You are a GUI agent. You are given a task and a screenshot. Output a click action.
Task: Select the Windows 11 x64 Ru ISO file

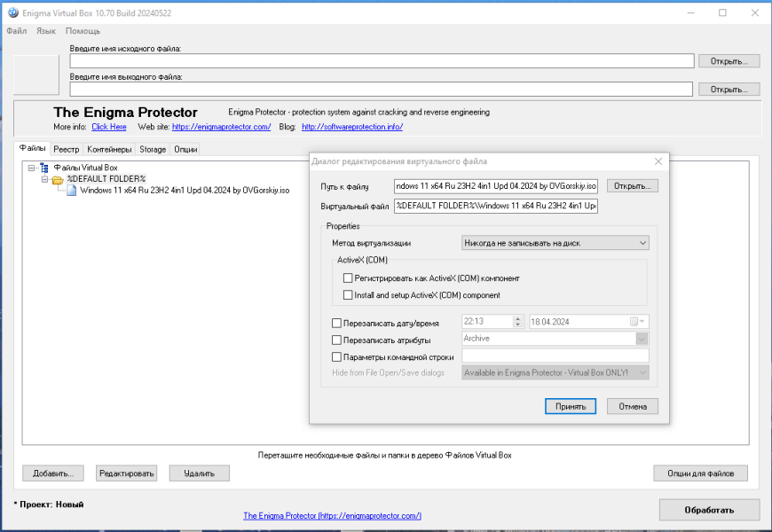[x=185, y=191]
